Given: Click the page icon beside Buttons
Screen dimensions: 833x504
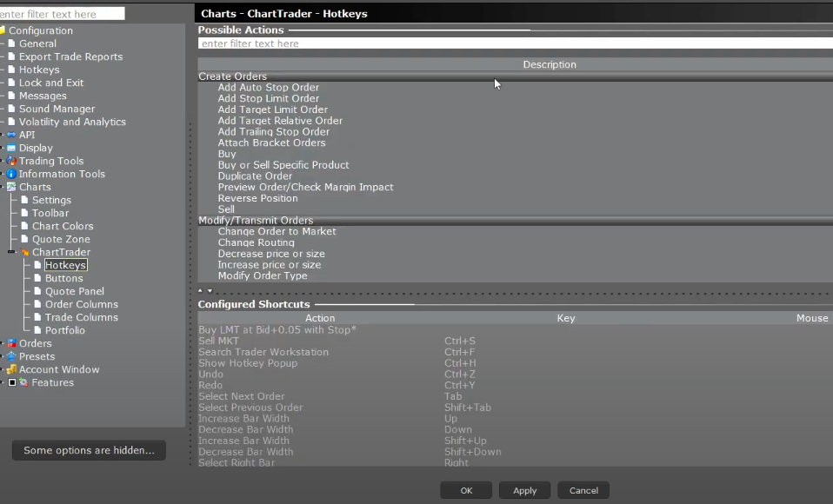Looking at the screenshot, I should click(37, 278).
